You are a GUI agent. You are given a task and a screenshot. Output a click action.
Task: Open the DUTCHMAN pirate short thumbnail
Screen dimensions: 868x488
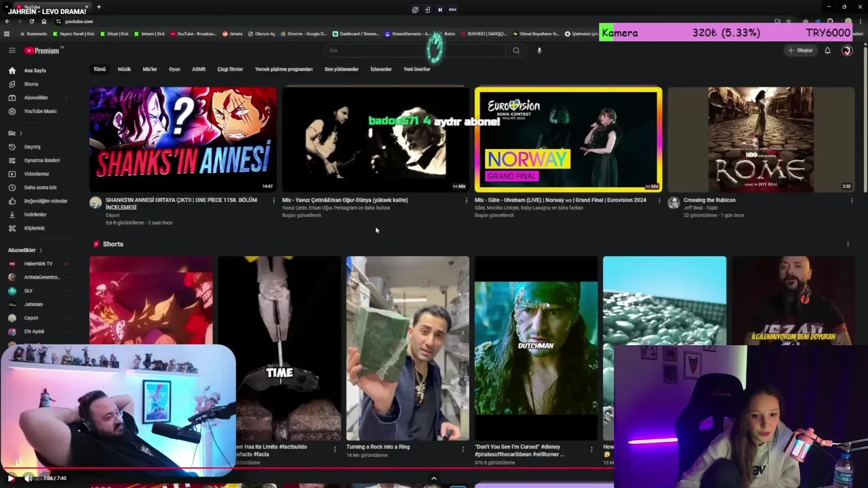(x=536, y=348)
